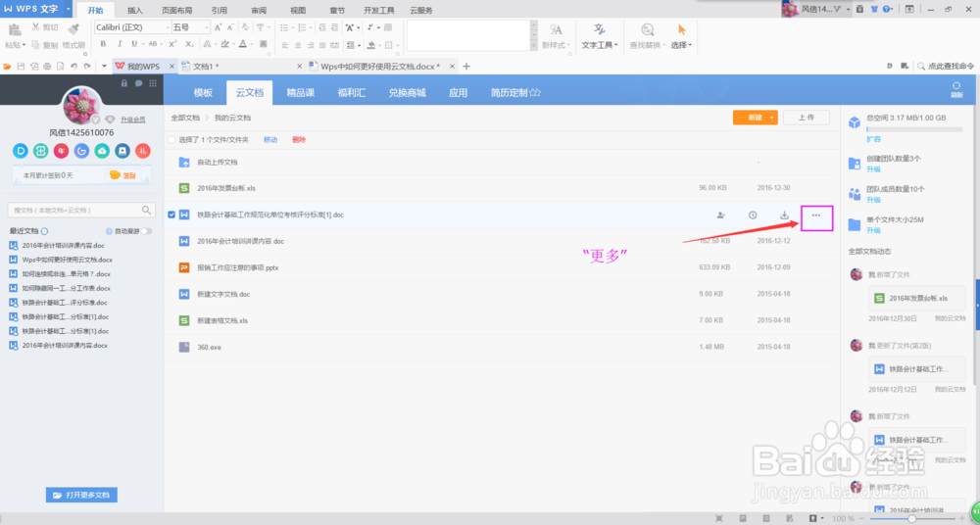
Task: Open the 文字工具 dropdown
Action: [600, 45]
